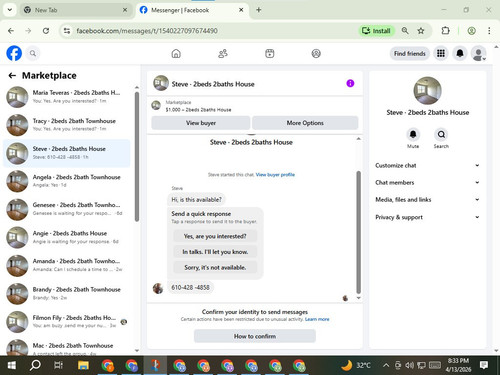Open the Windows Start button

(12, 365)
